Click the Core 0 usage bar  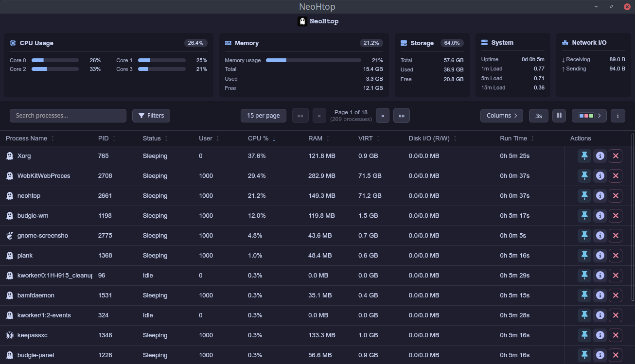pyautogui.click(x=55, y=60)
